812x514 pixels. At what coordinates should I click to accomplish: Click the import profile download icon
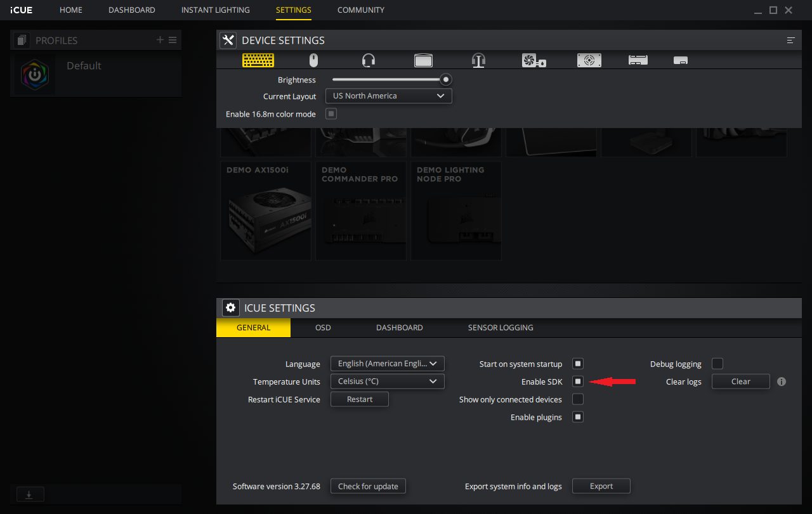[29, 495]
